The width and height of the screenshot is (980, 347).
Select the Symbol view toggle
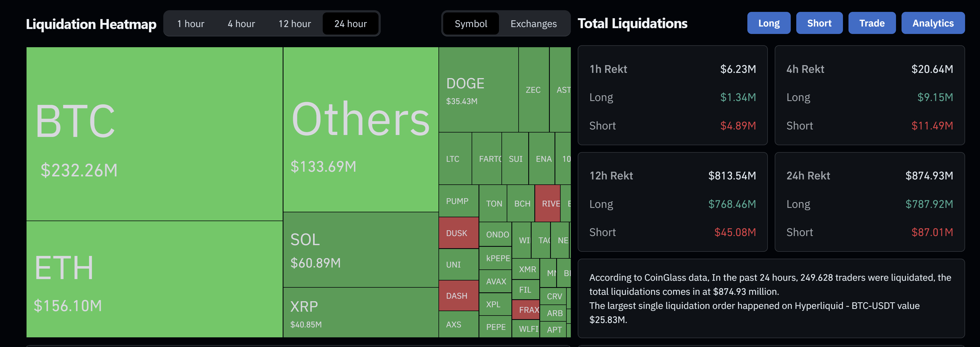click(470, 23)
